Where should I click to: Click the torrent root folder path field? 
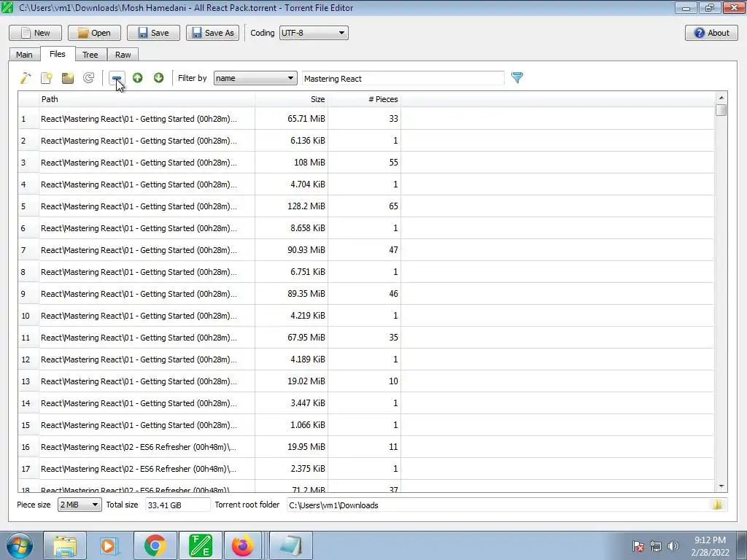498,505
